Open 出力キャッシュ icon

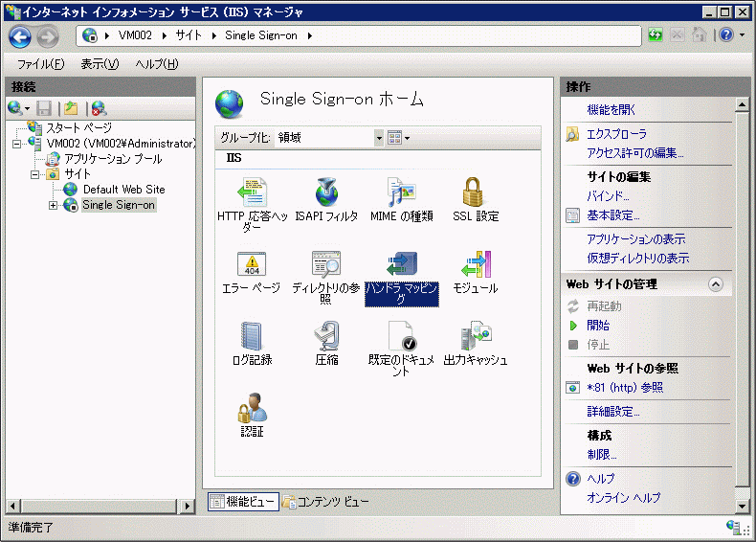tap(476, 335)
